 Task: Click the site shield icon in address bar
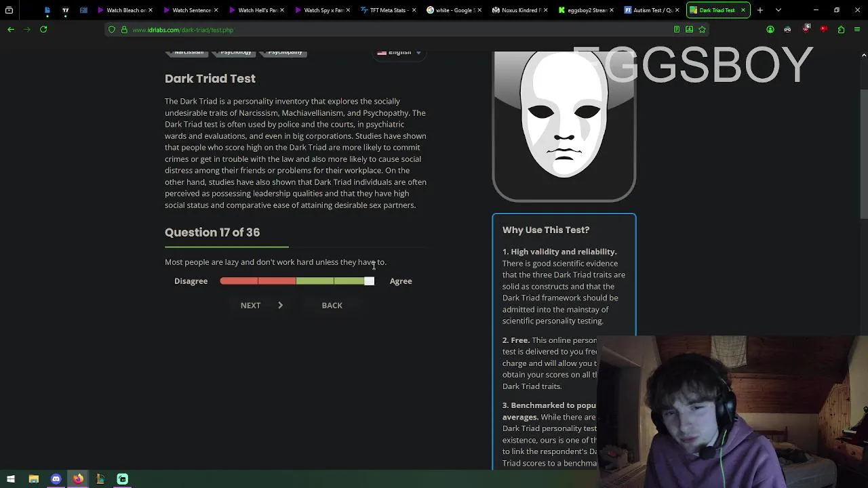[112, 30]
